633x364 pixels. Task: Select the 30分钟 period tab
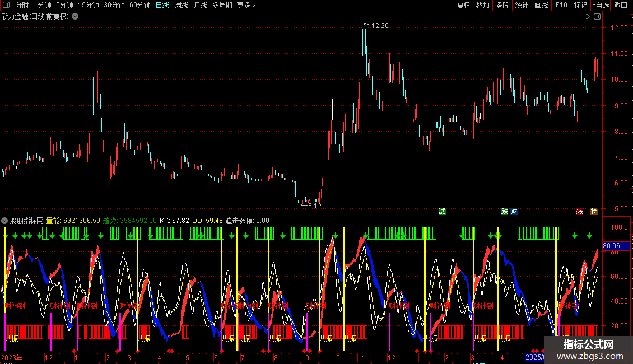tap(114, 5)
